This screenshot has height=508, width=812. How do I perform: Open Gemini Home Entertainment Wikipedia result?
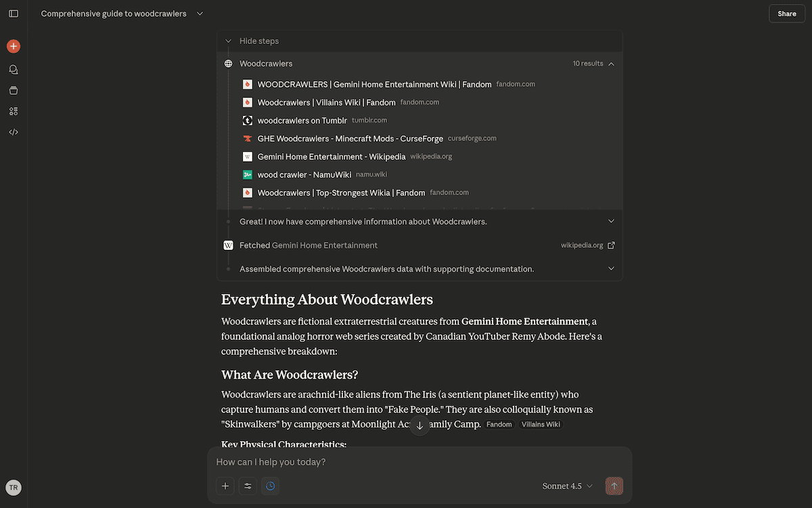coord(332,156)
